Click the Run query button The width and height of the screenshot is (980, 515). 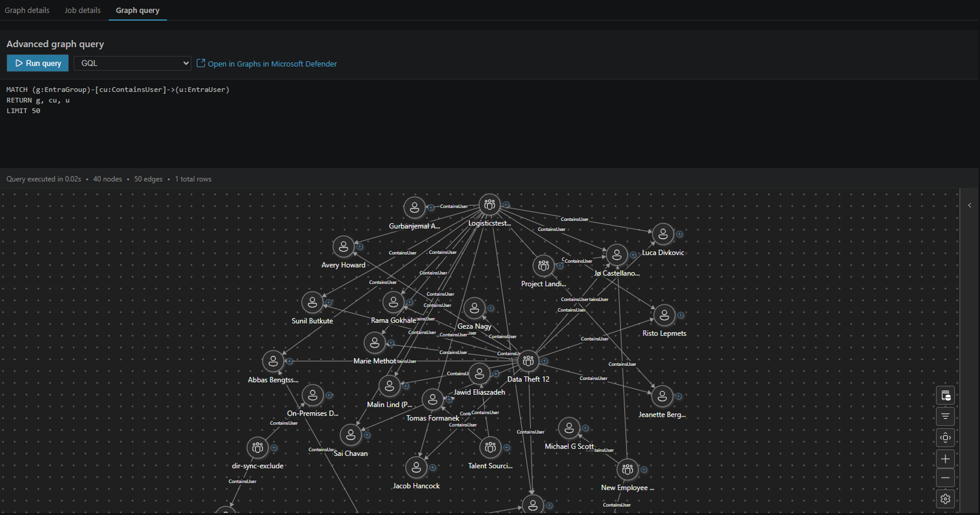tap(37, 63)
